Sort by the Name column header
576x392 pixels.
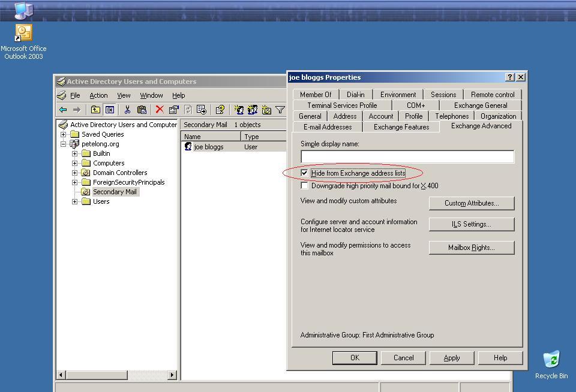click(211, 137)
